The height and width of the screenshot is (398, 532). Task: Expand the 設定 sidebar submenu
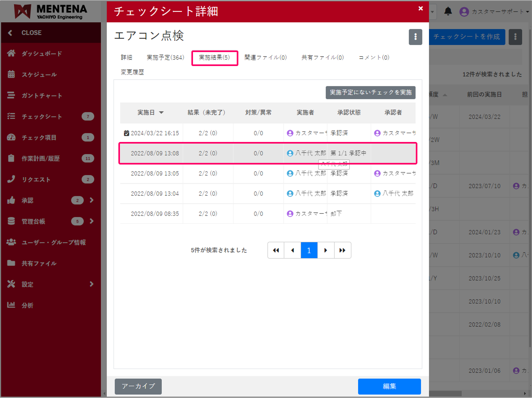coord(92,284)
